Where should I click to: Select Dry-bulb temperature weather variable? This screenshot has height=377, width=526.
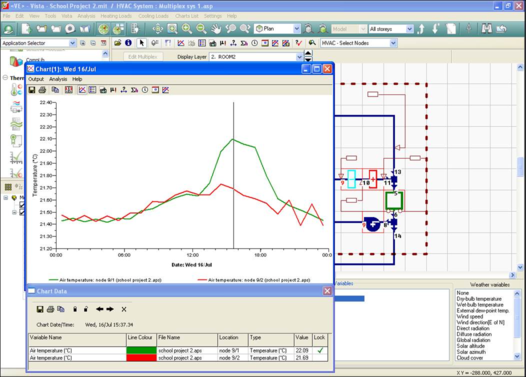[479, 299]
